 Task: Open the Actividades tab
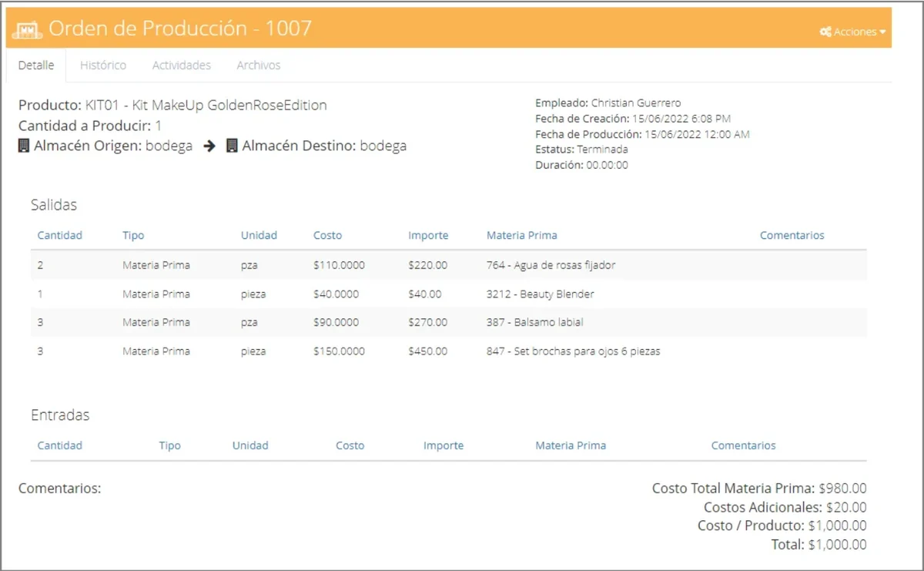coord(182,65)
